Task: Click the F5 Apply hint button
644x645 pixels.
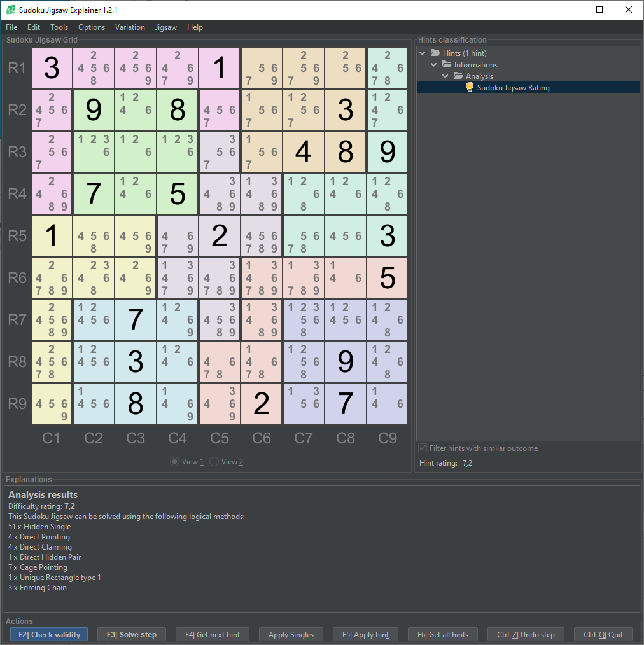Action: [365, 634]
